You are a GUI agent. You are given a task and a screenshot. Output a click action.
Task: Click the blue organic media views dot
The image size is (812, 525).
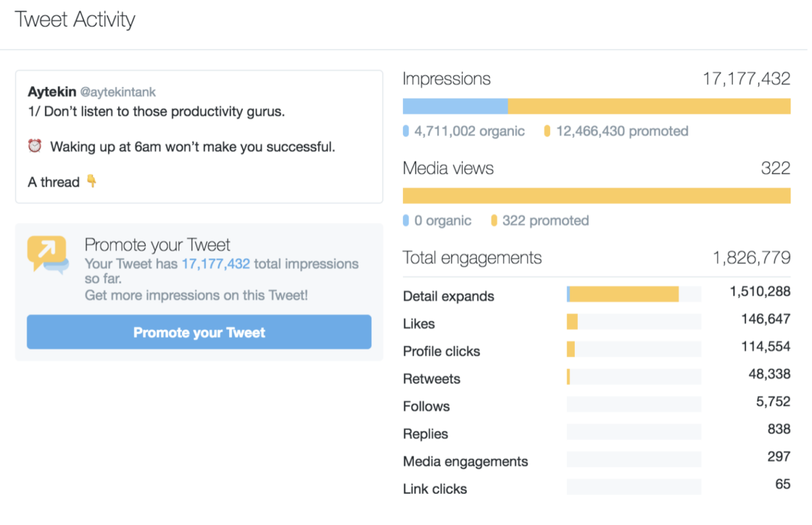(406, 221)
